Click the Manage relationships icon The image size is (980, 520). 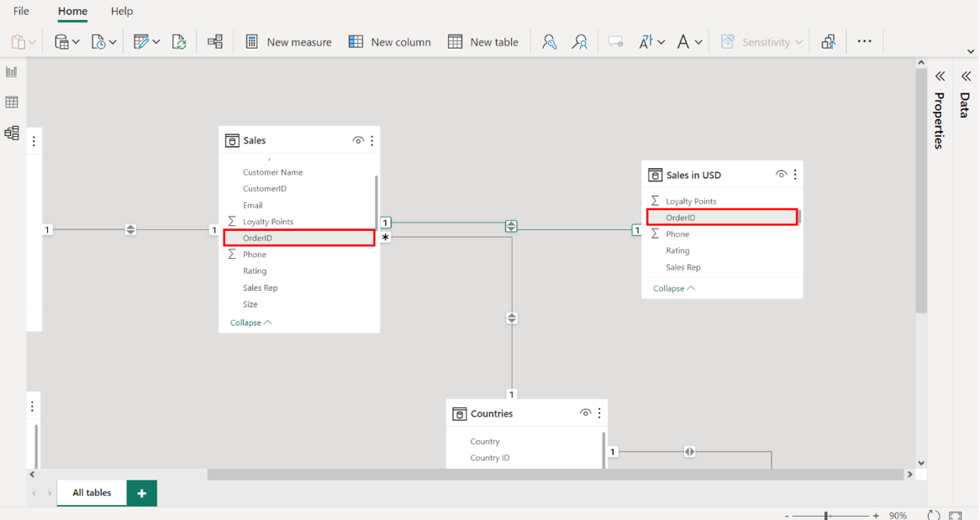[215, 42]
